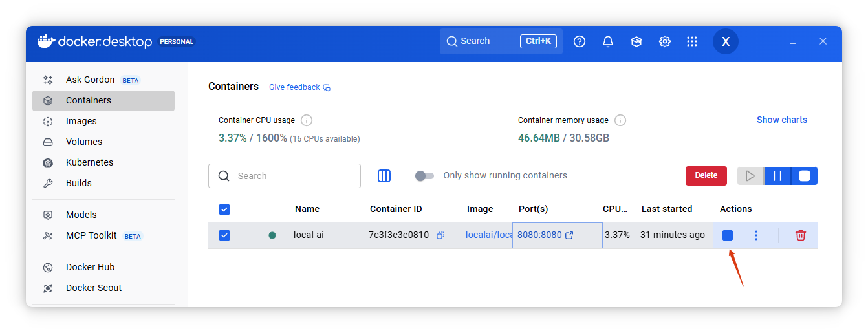Open the apps grid icon

[692, 41]
